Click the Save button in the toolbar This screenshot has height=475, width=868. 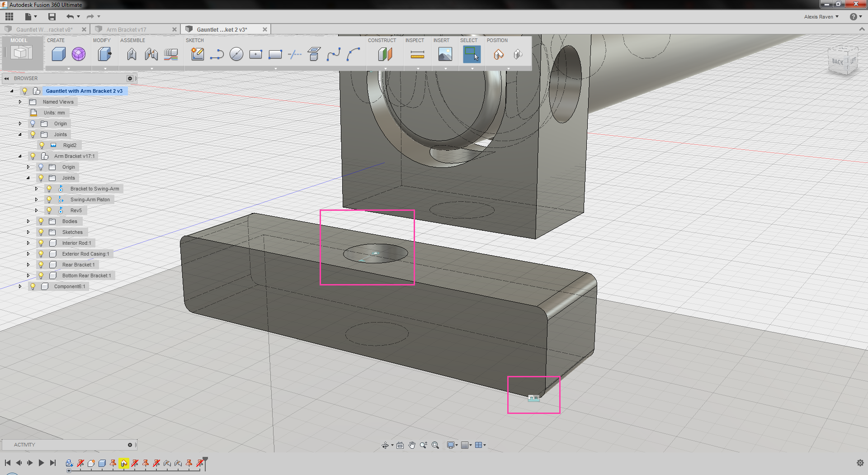coord(52,17)
